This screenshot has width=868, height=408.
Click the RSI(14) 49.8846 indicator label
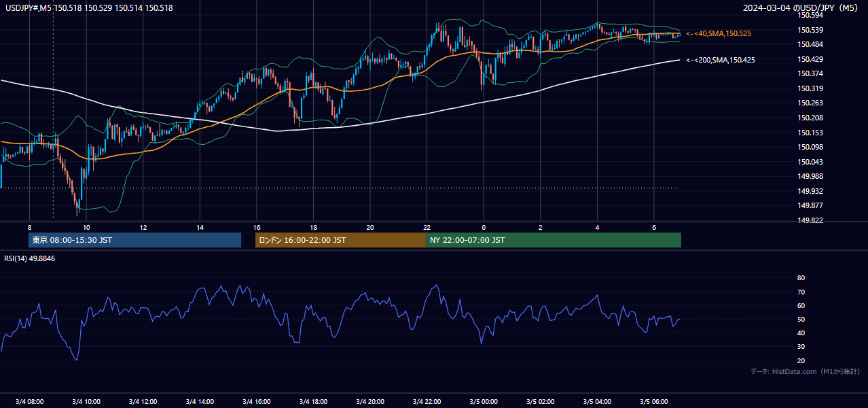tap(30, 258)
